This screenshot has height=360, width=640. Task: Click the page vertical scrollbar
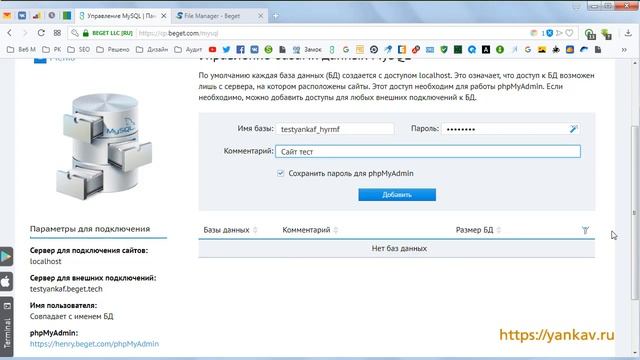pyautogui.click(x=634, y=212)
